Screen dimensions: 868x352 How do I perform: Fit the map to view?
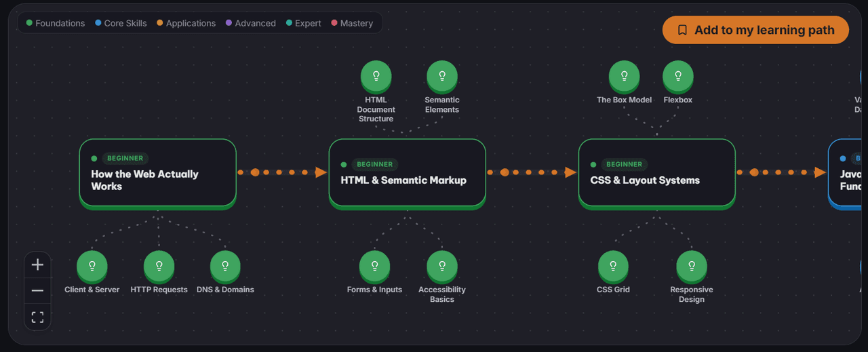tap(37, 317)
